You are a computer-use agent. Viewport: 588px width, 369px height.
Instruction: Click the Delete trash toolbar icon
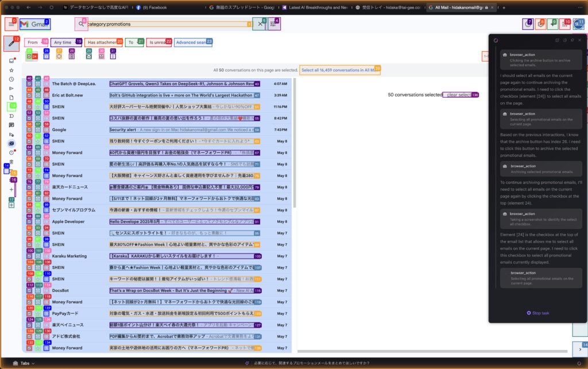click(72, 56)
